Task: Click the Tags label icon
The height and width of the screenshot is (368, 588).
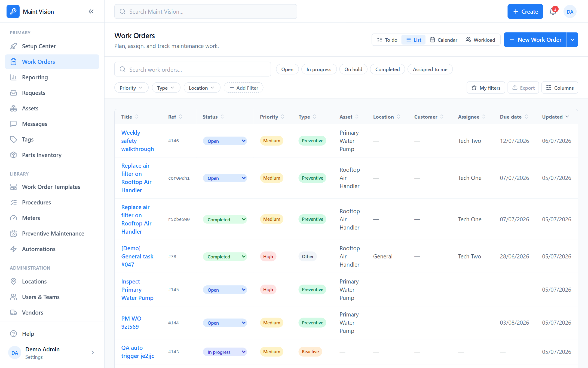Action: click(13, 139)
